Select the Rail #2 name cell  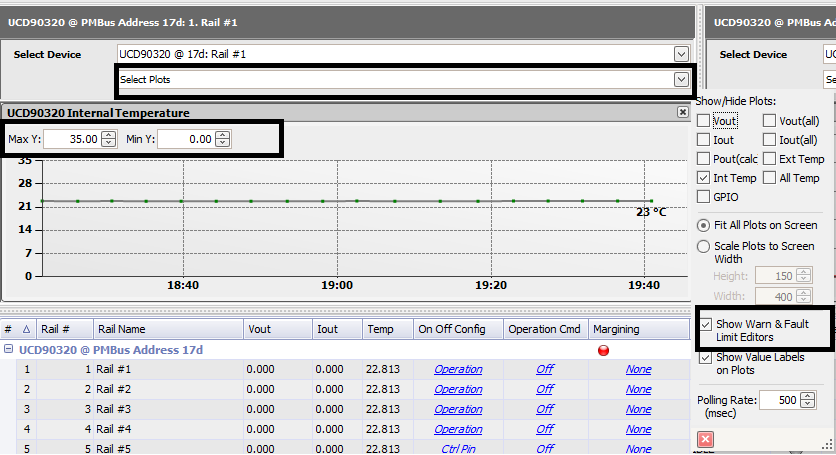click(x=168, y=389)
